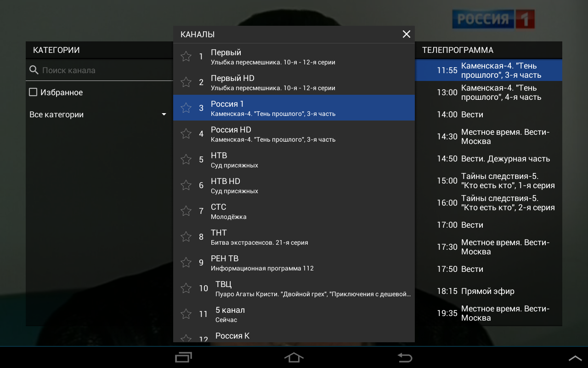
Task: Select 11:55 Каменская-4 3-я часть program
Action: point(489,70)
